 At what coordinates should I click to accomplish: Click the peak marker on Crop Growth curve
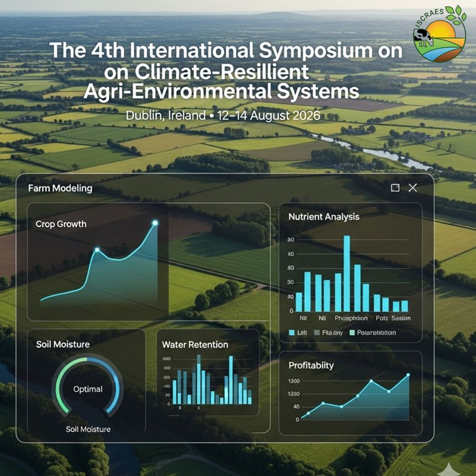(x=154, y=224)
